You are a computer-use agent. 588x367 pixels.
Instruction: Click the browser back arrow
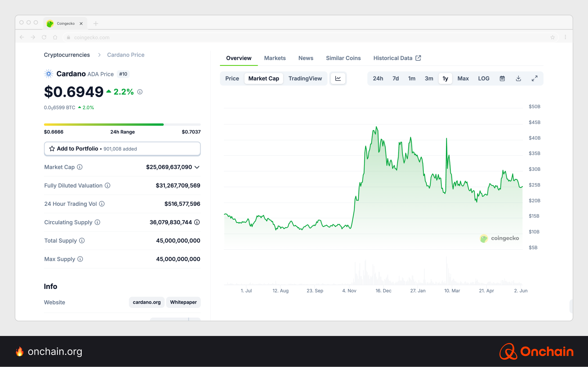[22, 37]
